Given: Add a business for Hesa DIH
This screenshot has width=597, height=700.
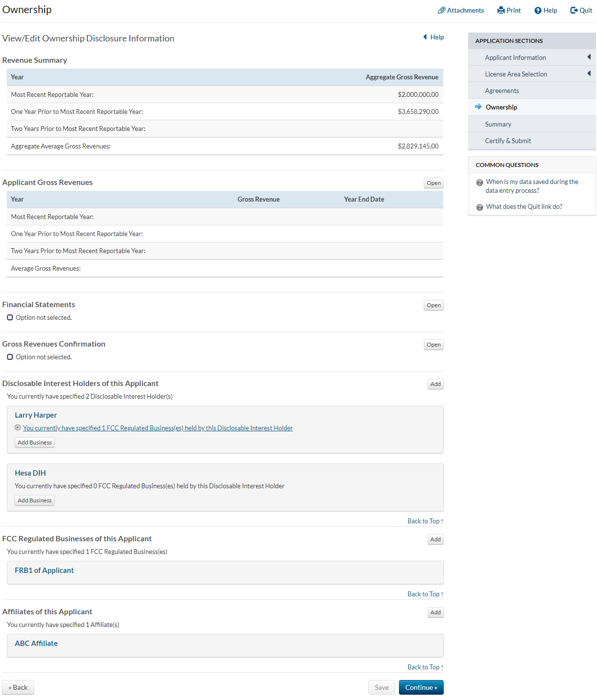Looking at the screenshot, I should pos(35,500).
